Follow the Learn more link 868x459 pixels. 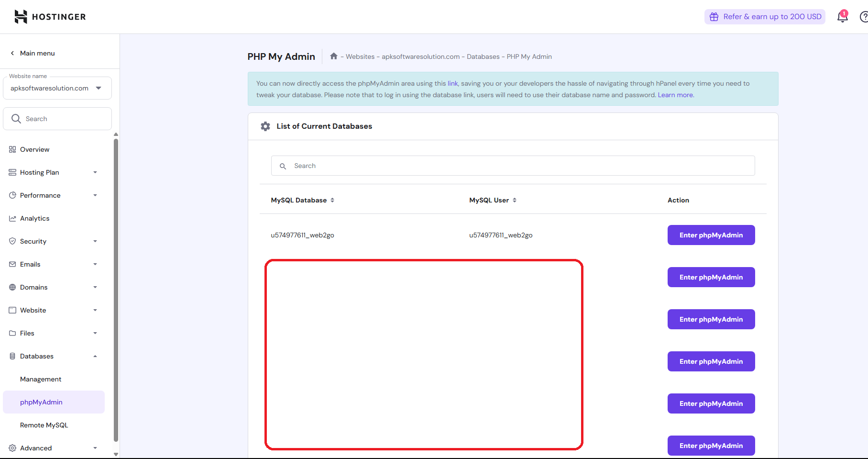(675, 95)
